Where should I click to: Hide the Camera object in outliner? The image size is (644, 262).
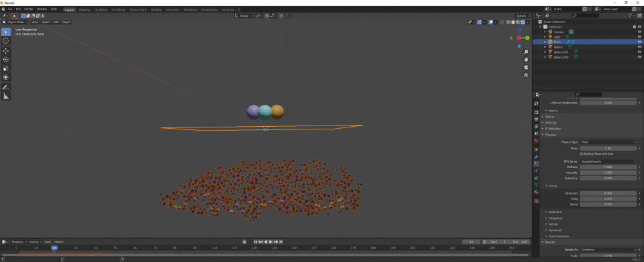tap(639, 32)
